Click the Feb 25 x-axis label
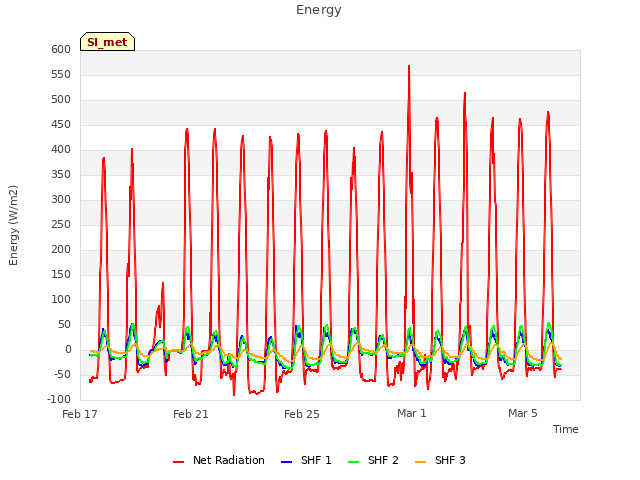 point(302,414)
